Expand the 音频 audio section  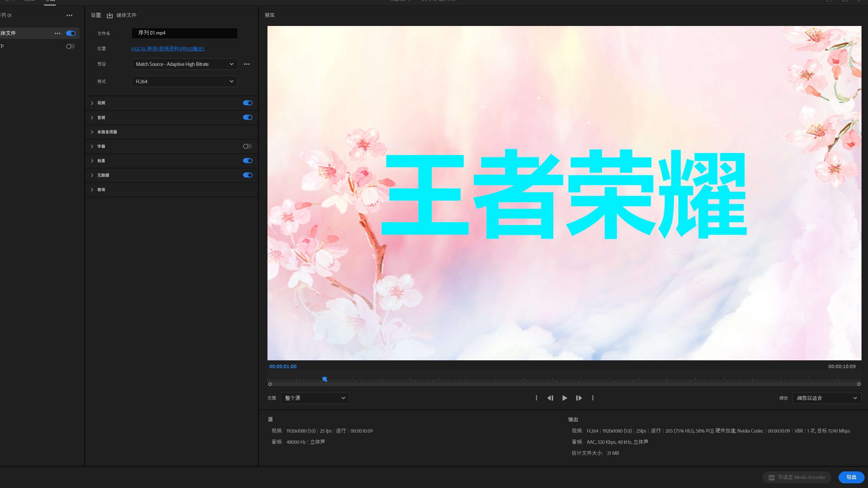tap(92, 118)
